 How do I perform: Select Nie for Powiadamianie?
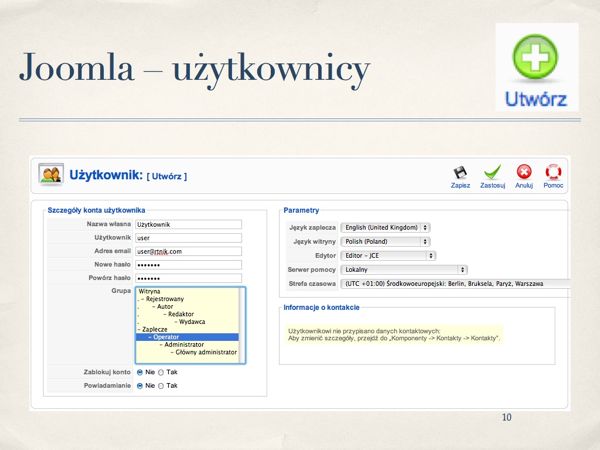139,384
